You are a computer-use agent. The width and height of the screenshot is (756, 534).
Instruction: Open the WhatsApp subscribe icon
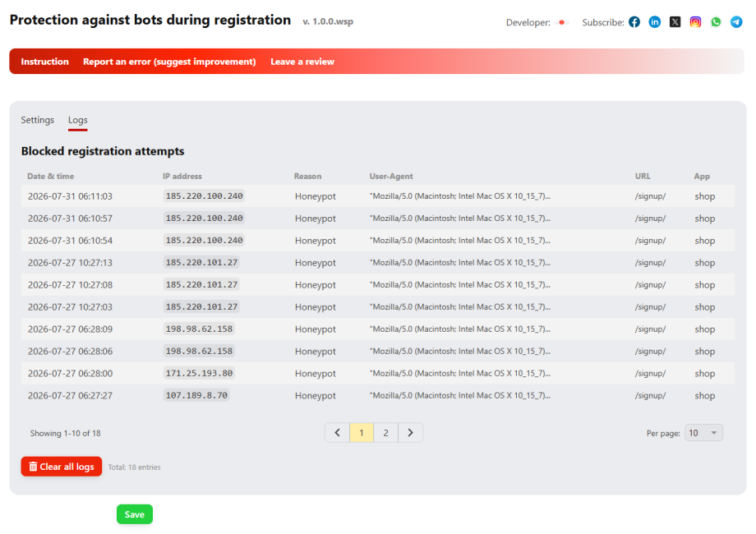click(716, 22)
